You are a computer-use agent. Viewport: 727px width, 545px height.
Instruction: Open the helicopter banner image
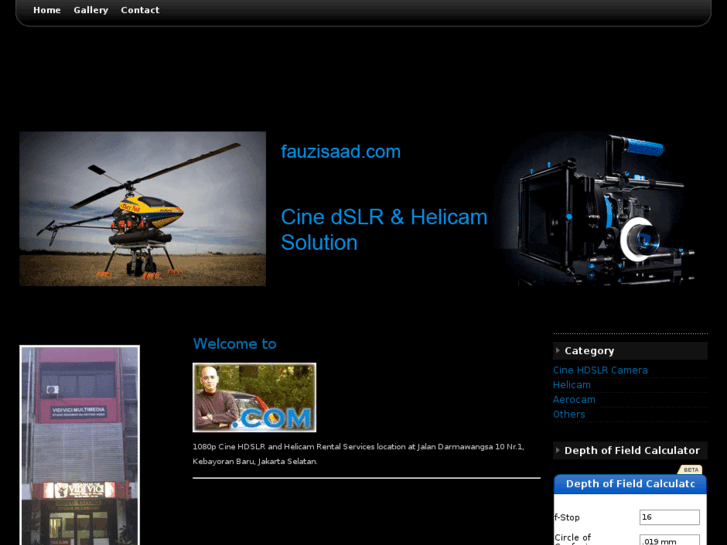click(142, 209)
